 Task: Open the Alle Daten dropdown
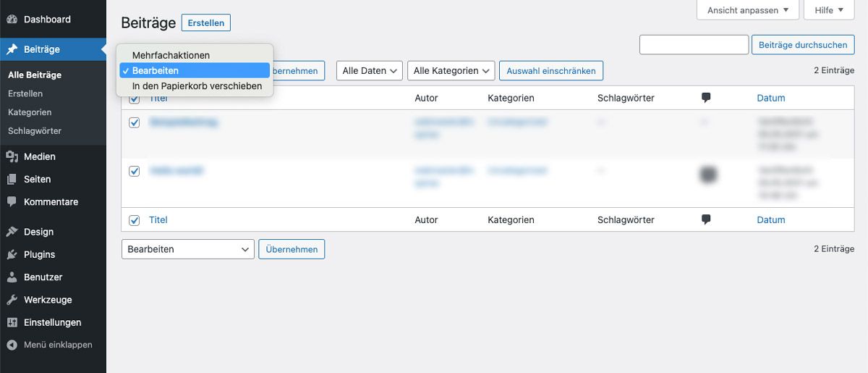[370, 71]
